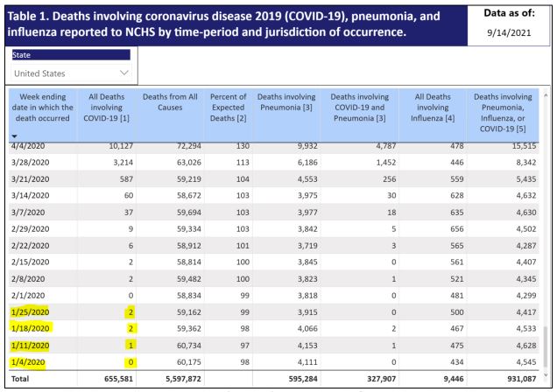Click the Total row label

pyautogui.click(x=20, y=379)
